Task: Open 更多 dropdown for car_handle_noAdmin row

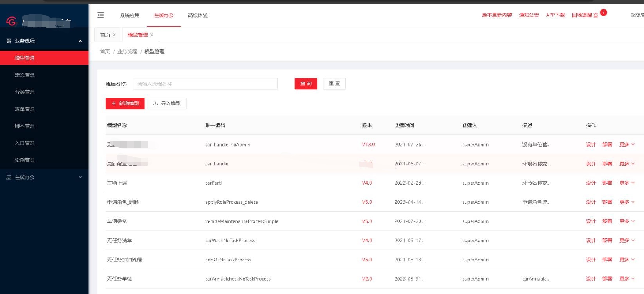Action: pyautogui.click(x=627, y=145)
